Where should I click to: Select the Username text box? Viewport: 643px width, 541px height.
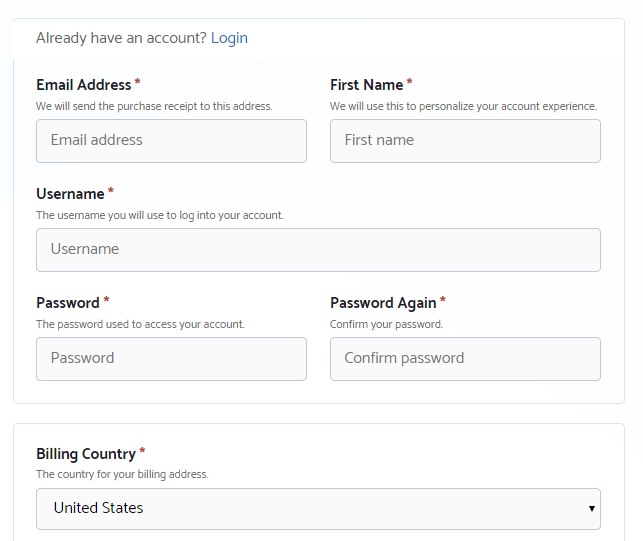point(318,250)
